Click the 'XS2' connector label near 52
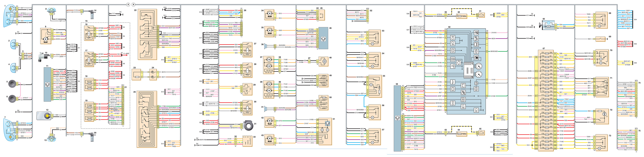 coord(368,9)
